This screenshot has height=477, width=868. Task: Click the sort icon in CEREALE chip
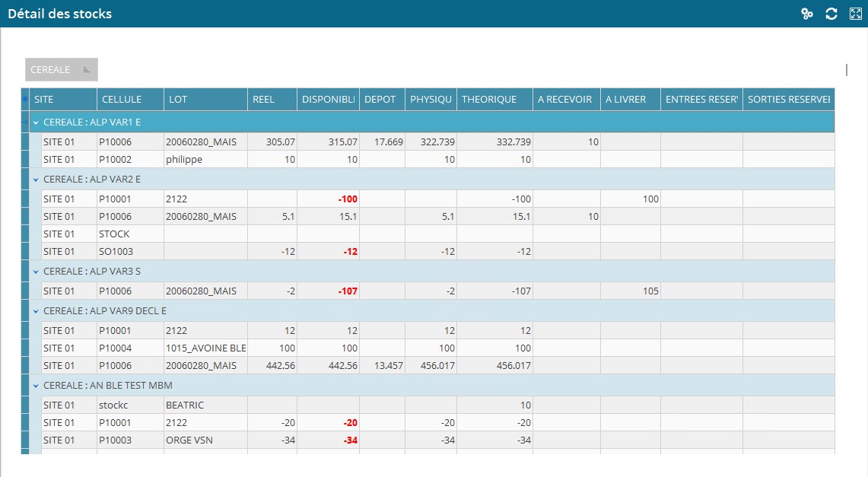coord(87,70)
